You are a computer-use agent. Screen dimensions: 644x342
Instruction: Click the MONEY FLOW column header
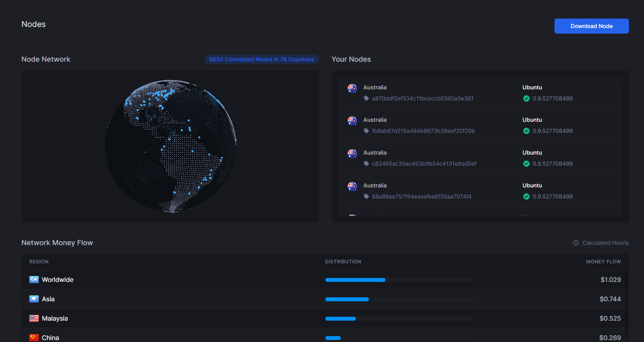[x=603, y=262]
